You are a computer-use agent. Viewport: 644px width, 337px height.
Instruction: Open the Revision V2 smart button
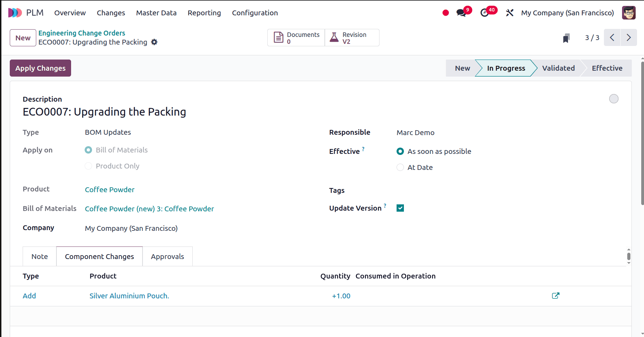[x=352, y=38]
